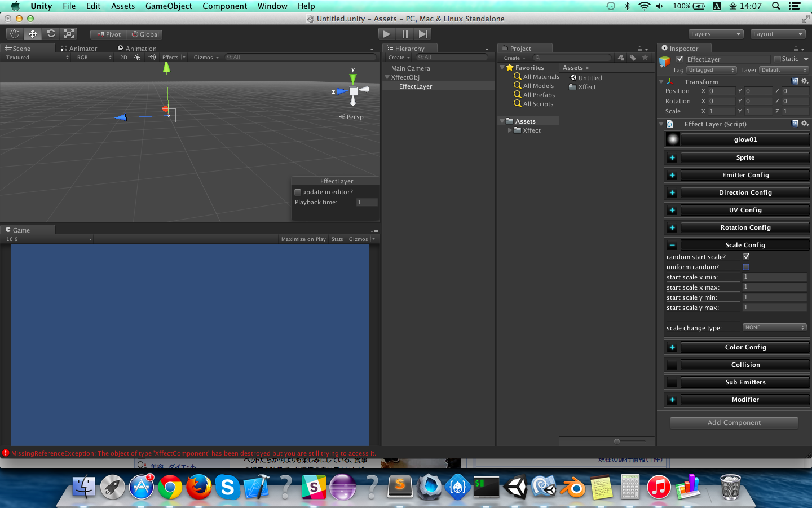
Task: Select the Scale tool in toolbar
Action: (x=69, y=34)
